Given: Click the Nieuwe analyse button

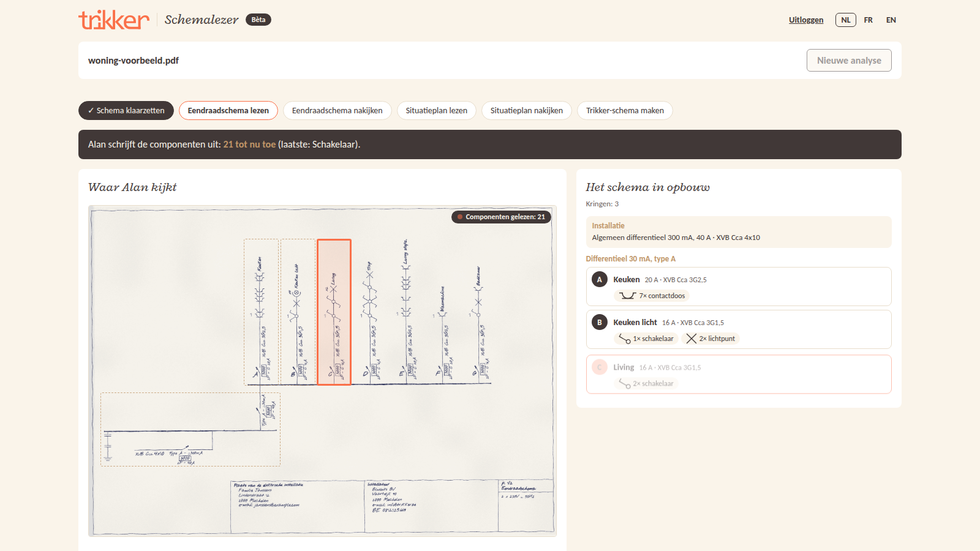Looking at the screenshot, I should pos(849,61).
